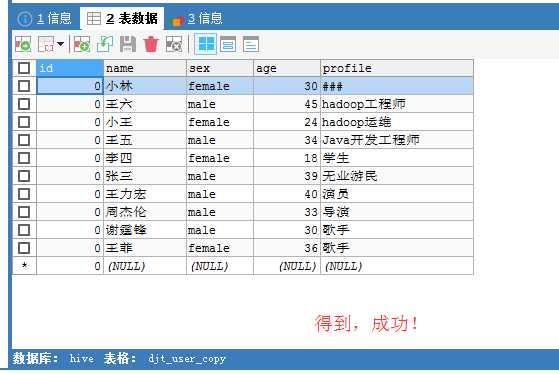559x374 pixels.
Task: Select the profile cell hadoop工程师
Action: point(397,104)
